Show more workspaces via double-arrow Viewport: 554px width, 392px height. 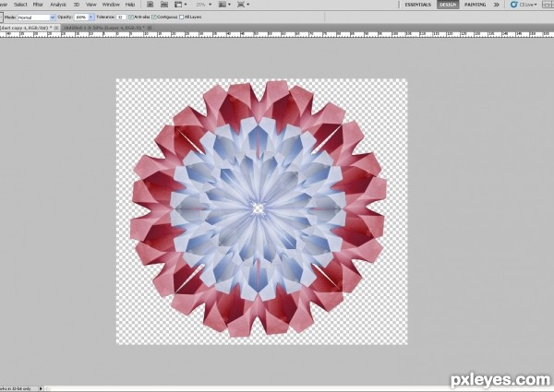tap(497, 5)
